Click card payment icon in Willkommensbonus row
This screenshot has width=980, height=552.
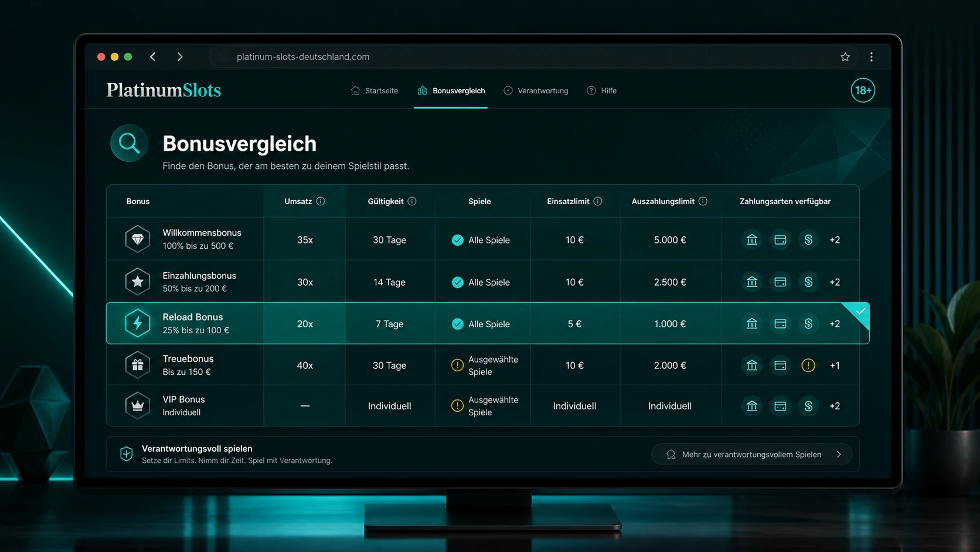click(780, 239)
